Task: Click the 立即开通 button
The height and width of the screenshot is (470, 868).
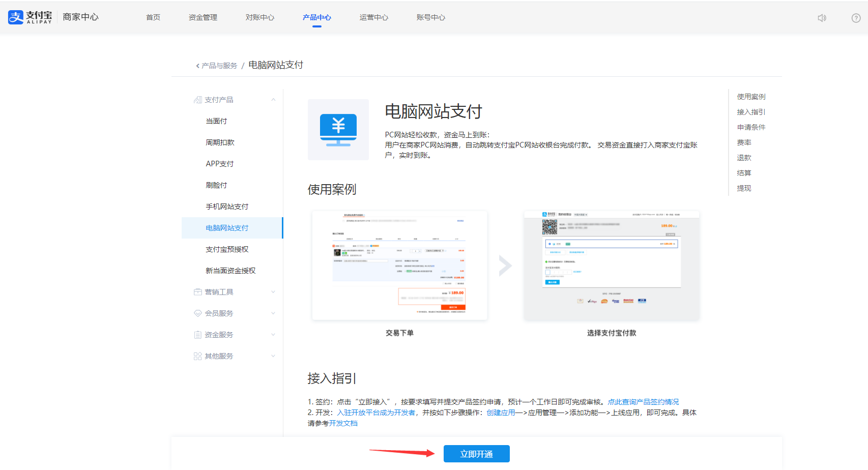Action: pyautogui.click(x=477, y=454)
